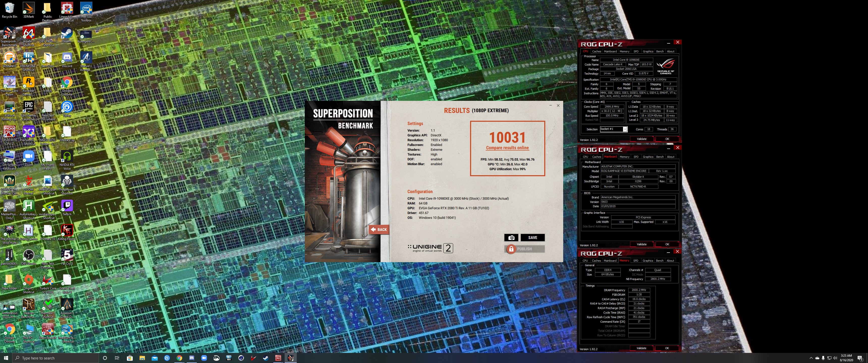The height and width of the screenshot is (363, 868).
Task: Open the Steam icon on the taskbar
Action: coord(266,358)
